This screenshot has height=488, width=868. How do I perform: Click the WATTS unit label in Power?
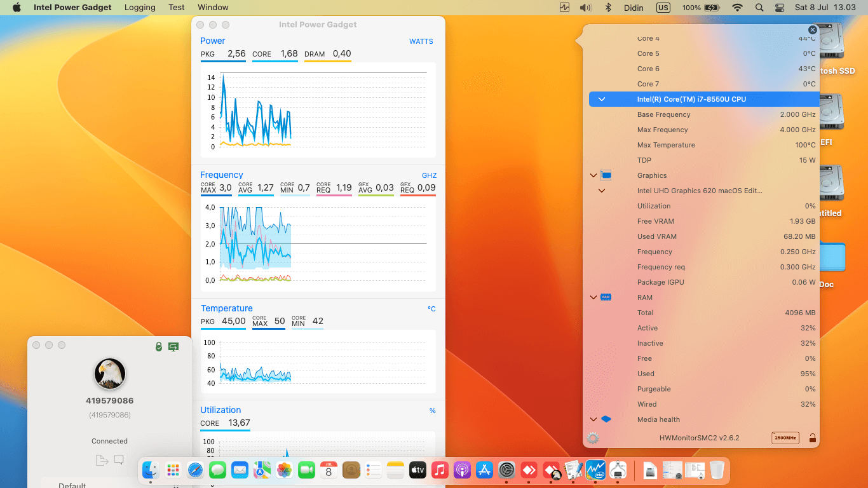pos(421,41)
